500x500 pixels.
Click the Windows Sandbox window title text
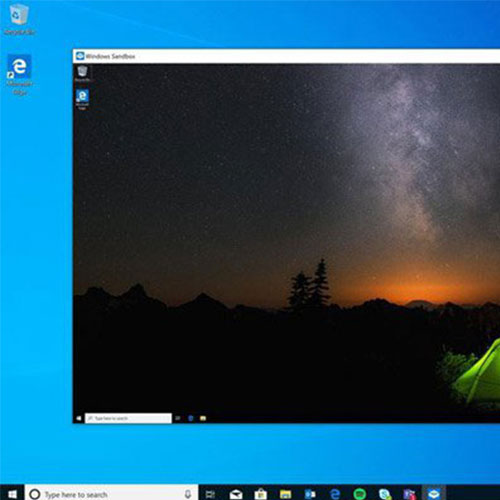click(x=110, y=56)
